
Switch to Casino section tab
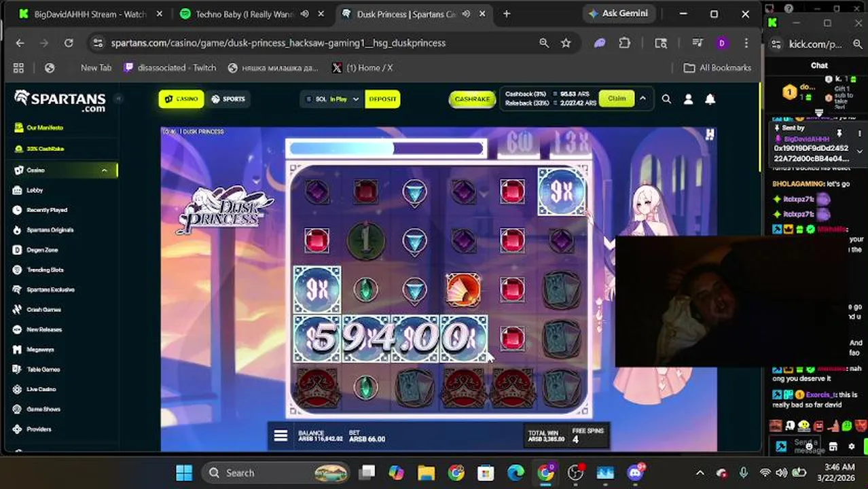(181, 99)
